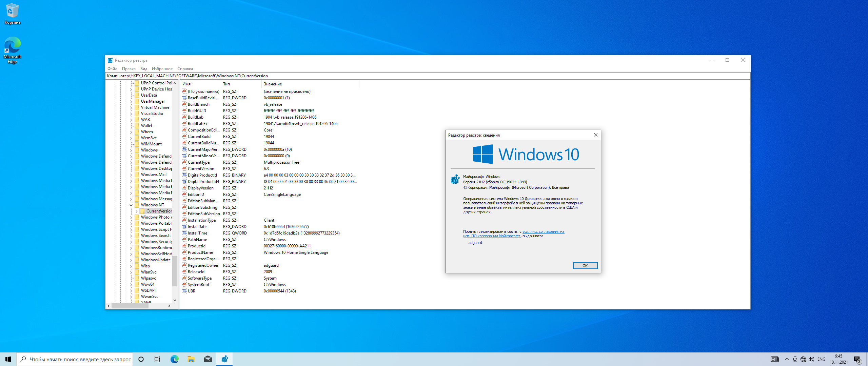Click the Тип column header
This screenshot has width=868, height=366.
pos(241,84)
